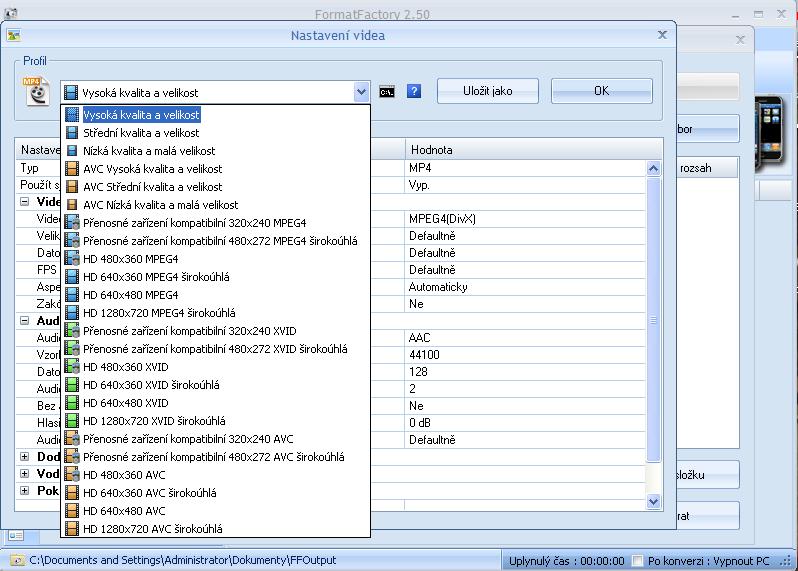Open the command-line icon next to profile box

pyautogui.click(x=387, y=91)
